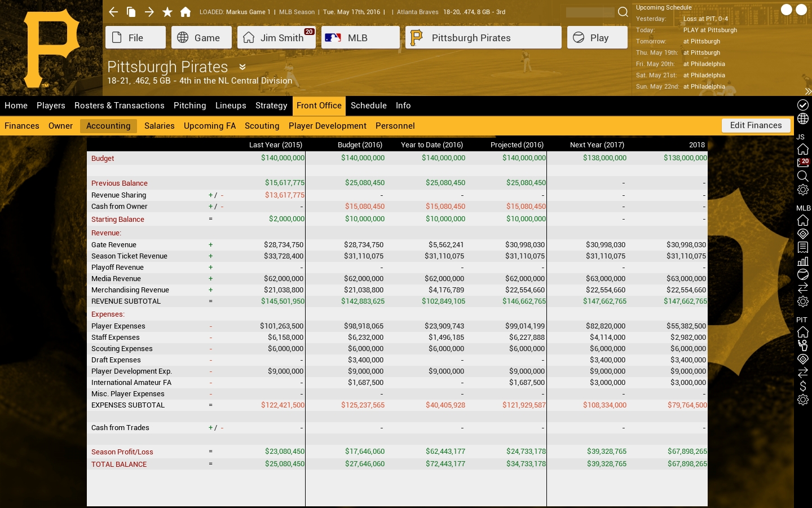Expand the collapsed panel via right-edge chevrons
Viewport: 812px width, 508px height.
(808, 91)
